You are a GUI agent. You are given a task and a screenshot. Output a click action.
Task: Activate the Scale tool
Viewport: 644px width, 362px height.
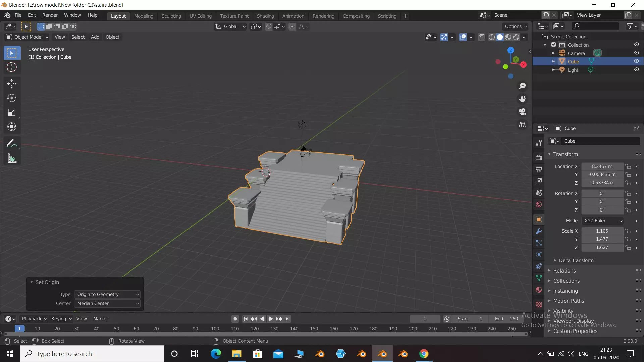coord(12,113)
